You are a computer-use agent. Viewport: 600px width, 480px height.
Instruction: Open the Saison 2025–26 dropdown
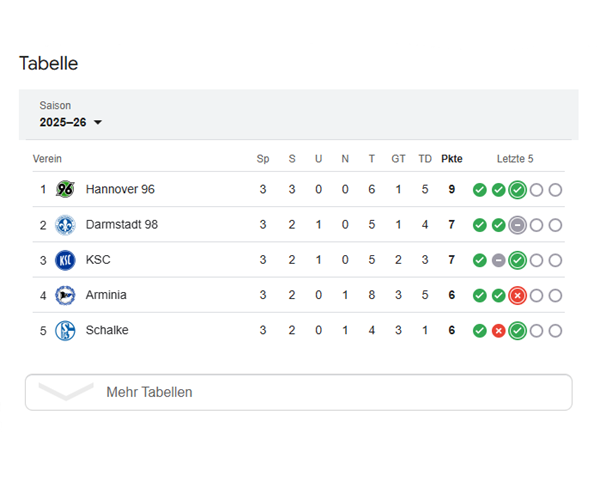(71, 122)
